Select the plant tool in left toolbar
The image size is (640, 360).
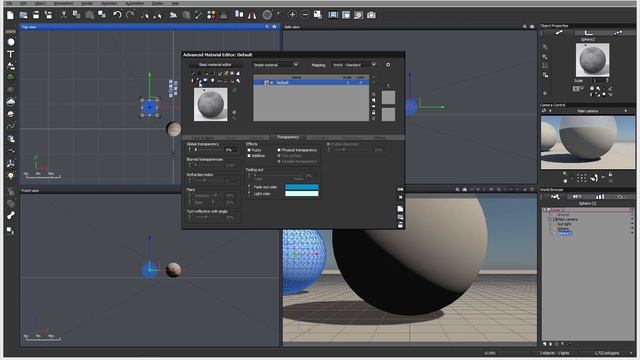11,77
